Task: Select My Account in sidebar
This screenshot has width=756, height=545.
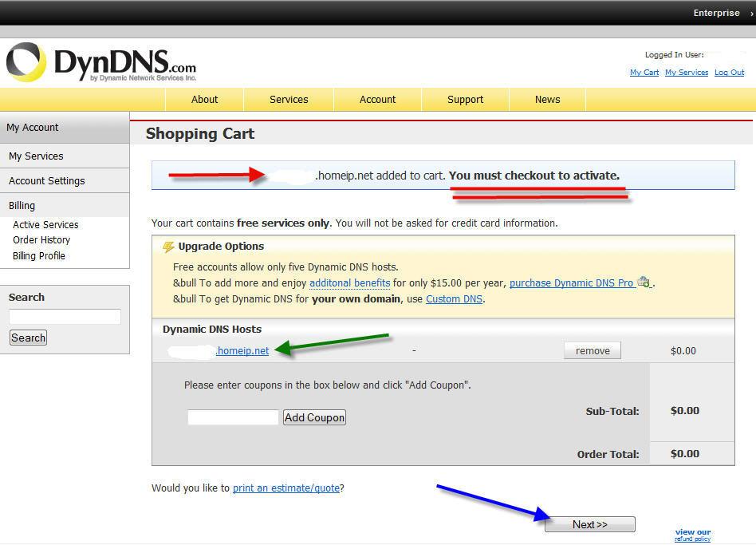Action: pos(65,128)
